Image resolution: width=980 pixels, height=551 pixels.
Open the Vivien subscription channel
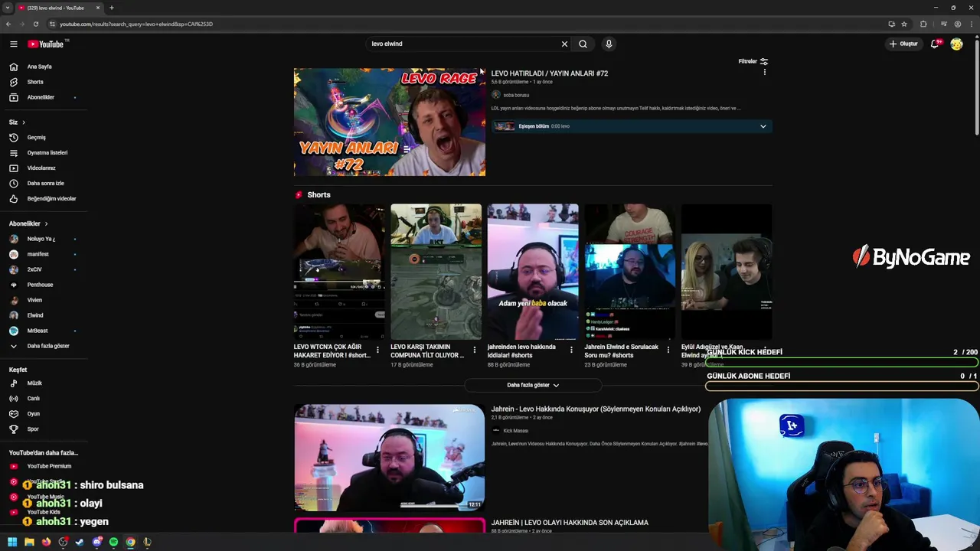34,300
